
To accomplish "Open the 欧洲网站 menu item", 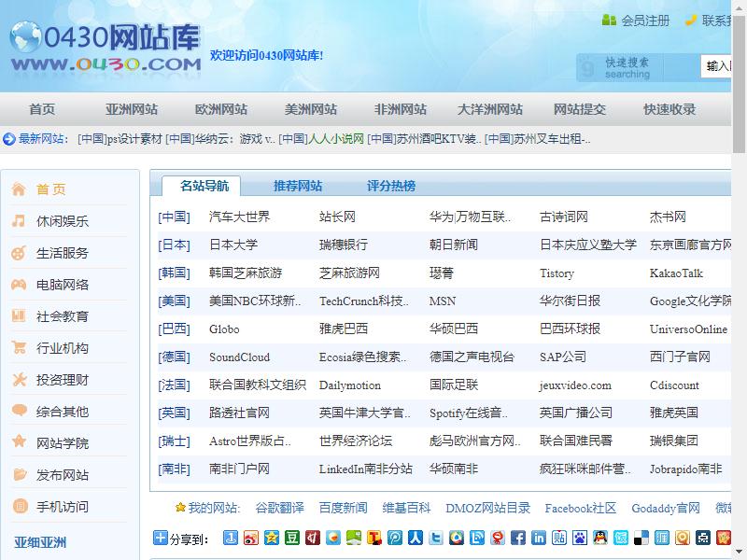I will 221,109.
